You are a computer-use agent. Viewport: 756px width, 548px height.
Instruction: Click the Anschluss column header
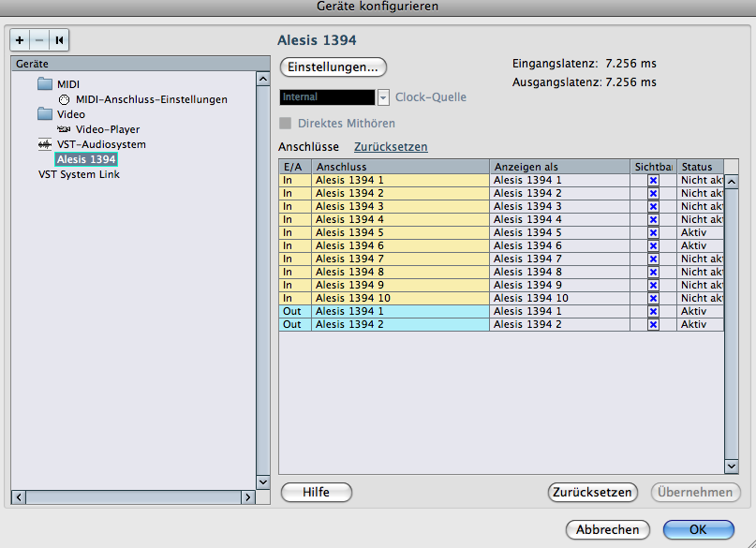(400, 167)
